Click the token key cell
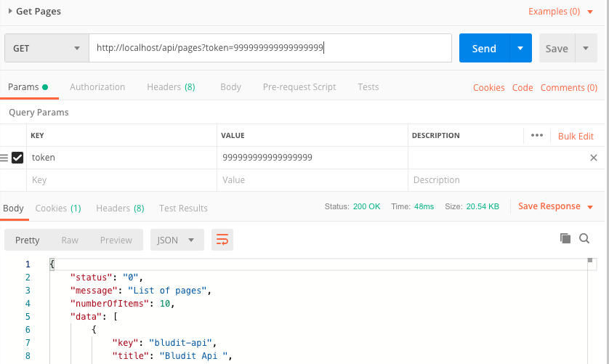The image size is (609, 364). click(x=121, y=158)
